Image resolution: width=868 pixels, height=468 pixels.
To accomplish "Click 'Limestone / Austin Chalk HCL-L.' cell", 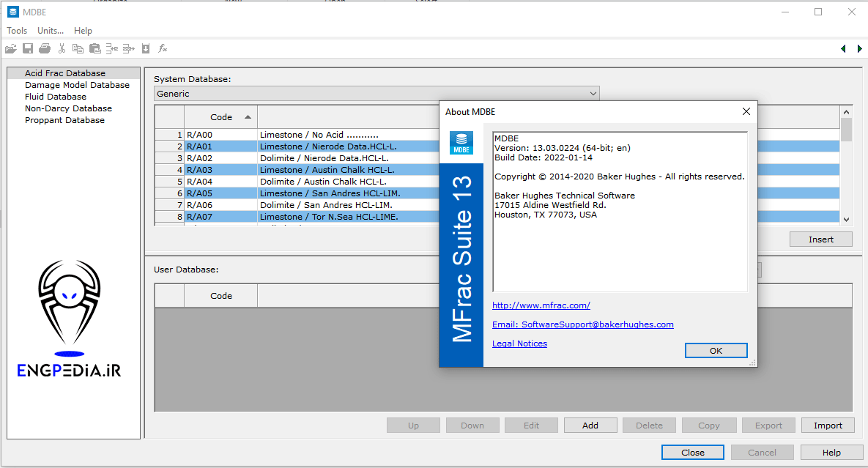I will coord(349,170).
